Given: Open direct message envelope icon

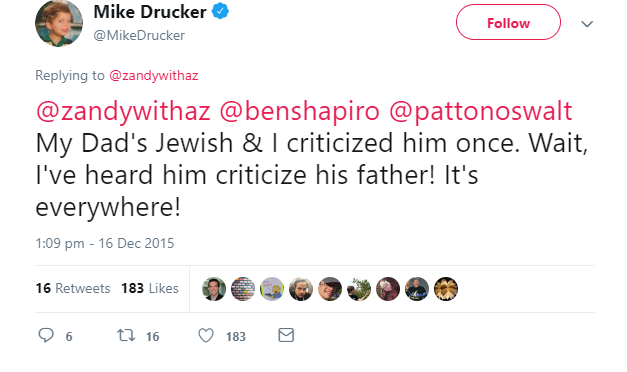Looking at the screenshot, I should tap(286, 335).
